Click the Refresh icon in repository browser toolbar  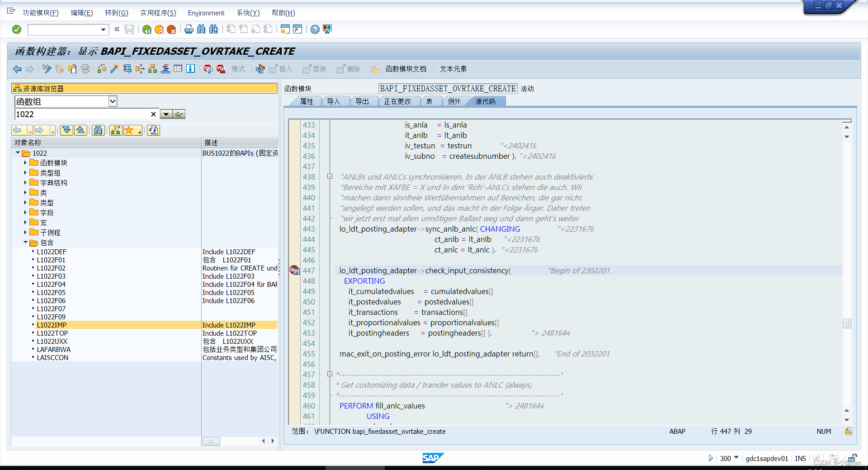tap(153, 130)
